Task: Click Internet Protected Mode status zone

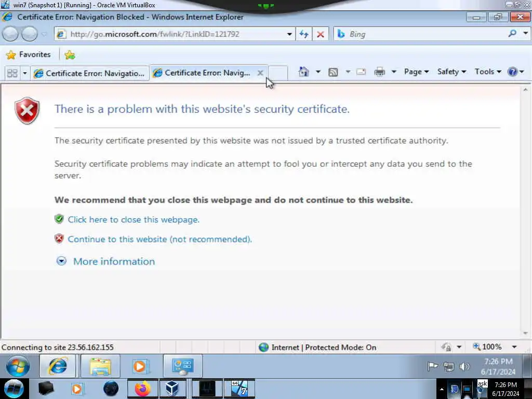Action: tap(317, 348)
